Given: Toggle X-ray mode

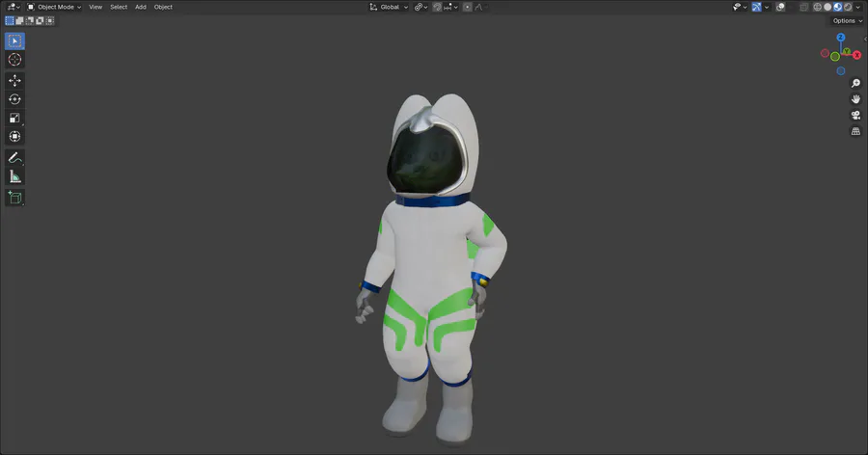Looking at the screenshot, I should tap(804, 7).
